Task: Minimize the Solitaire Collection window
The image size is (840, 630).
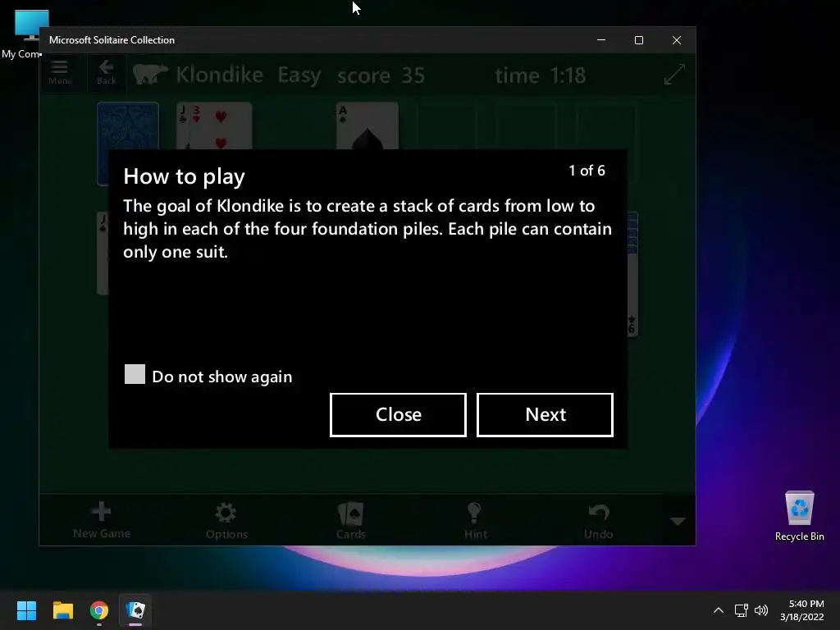Action: coord(601,40)
